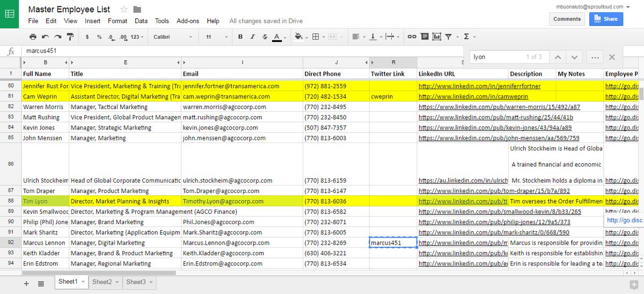Go to previous find result
Screen dimensions: 644x294
click(558, 57)
